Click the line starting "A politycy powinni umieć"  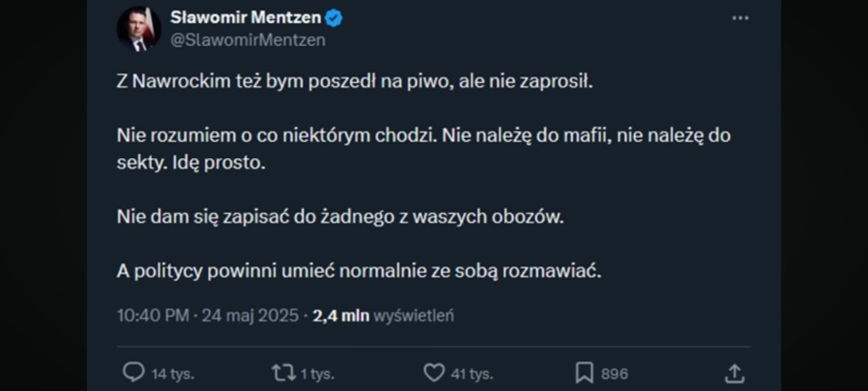[x=359, y=272]
